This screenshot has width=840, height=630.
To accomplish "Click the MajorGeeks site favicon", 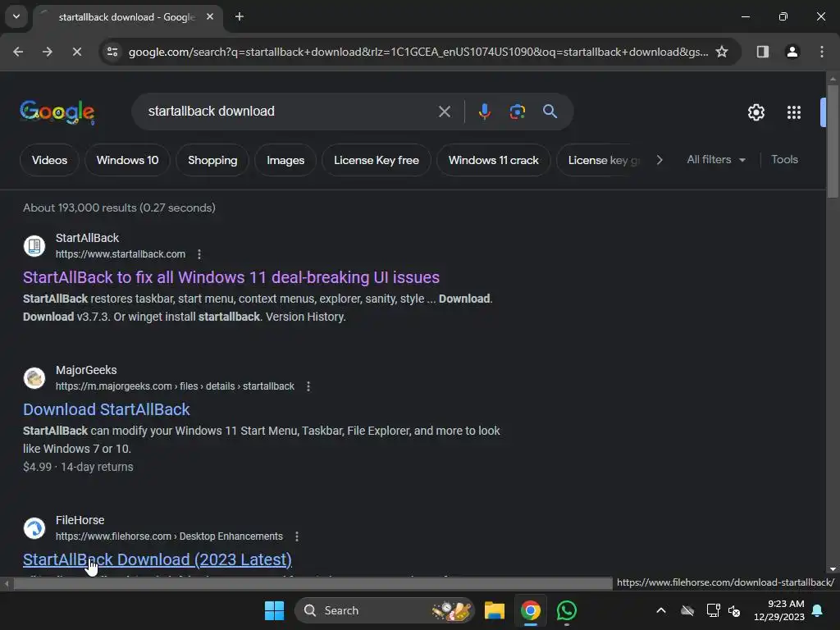I will click(34, 378).
